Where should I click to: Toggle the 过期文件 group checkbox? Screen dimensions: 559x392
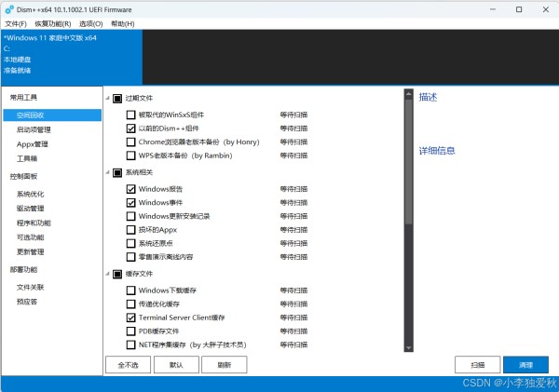pyautogui.click(x=117, y=99)
